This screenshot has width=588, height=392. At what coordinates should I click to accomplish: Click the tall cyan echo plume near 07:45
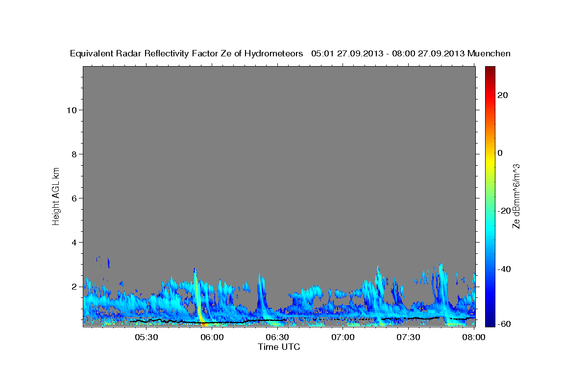coord(443,292)
